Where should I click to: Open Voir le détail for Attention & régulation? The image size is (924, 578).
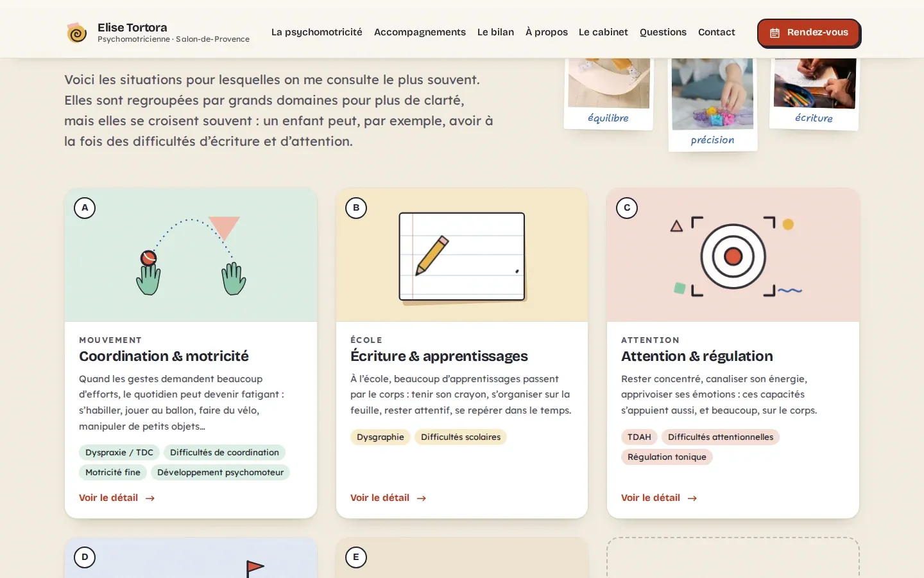click(659, 498)
